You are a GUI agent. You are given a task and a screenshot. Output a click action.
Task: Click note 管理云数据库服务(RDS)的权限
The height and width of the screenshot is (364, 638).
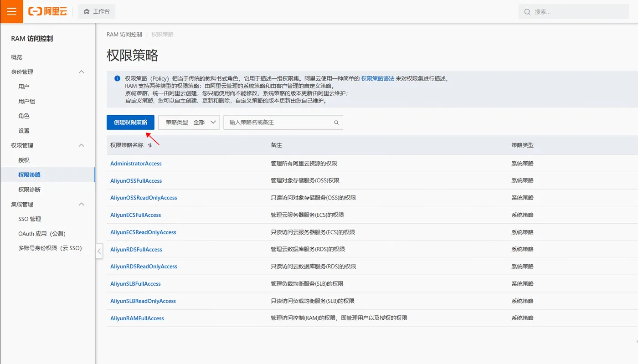[x=308, y=249]
